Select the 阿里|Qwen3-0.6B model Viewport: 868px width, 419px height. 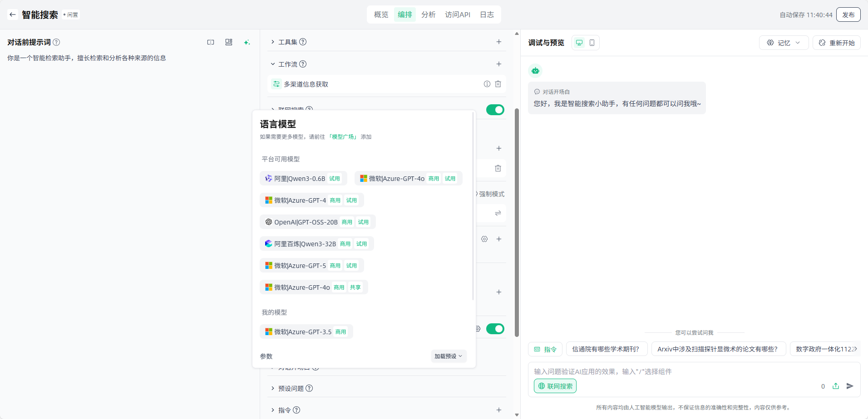pyautogui.click(x=300, y=178)
